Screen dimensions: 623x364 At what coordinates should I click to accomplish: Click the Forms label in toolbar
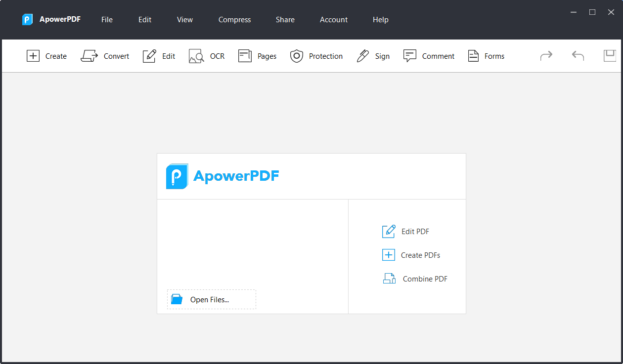[494, 56]
